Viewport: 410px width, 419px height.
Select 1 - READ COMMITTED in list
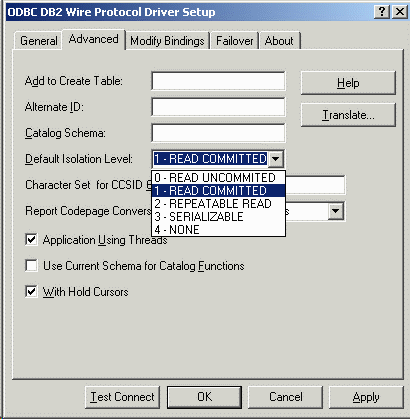(x=218, y=191)
